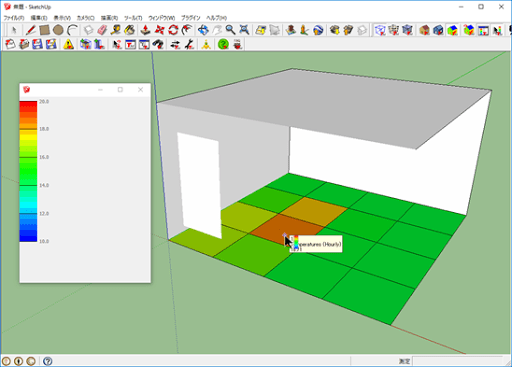Click the multicolored house render by data icon

click(452, 30)
